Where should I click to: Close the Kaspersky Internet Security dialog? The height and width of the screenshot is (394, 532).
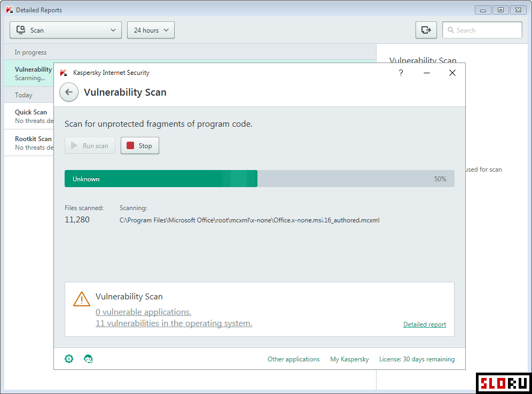(x=452, y=73)
